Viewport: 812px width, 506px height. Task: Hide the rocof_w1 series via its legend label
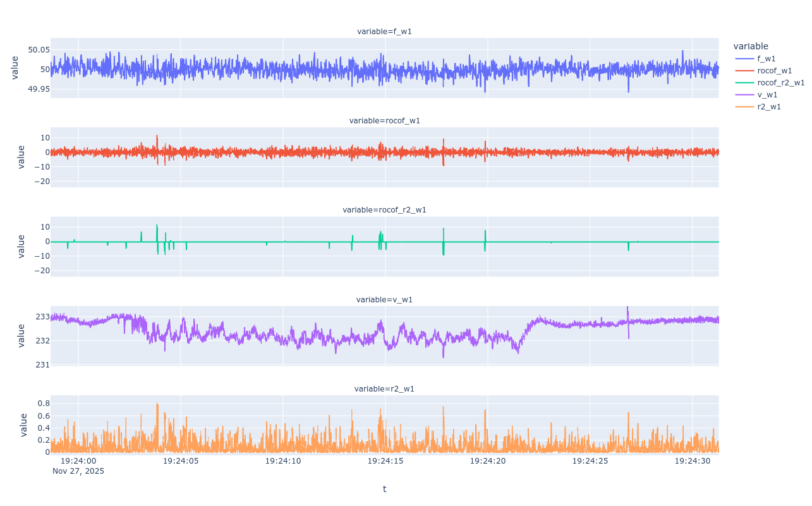(774, 70)
